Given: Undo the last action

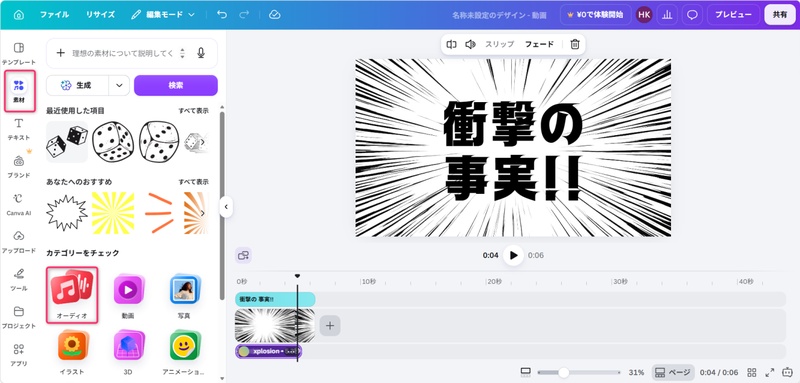Looking at the screenshot, I should 222,15.
